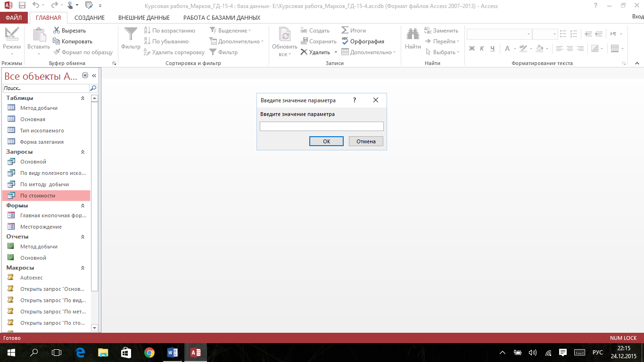This screenshot has height=362, width=644.
Task: Toggle underline Ч formatting
Action: point(492,49)
